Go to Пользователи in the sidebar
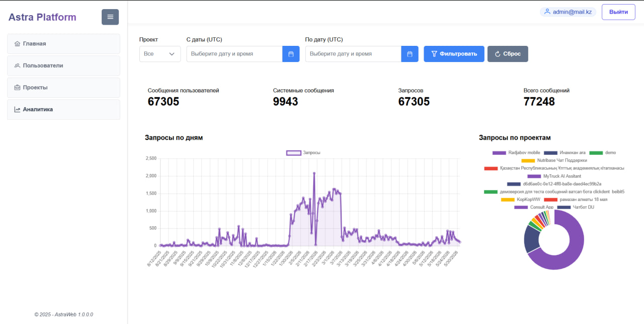 pos(63,66)
